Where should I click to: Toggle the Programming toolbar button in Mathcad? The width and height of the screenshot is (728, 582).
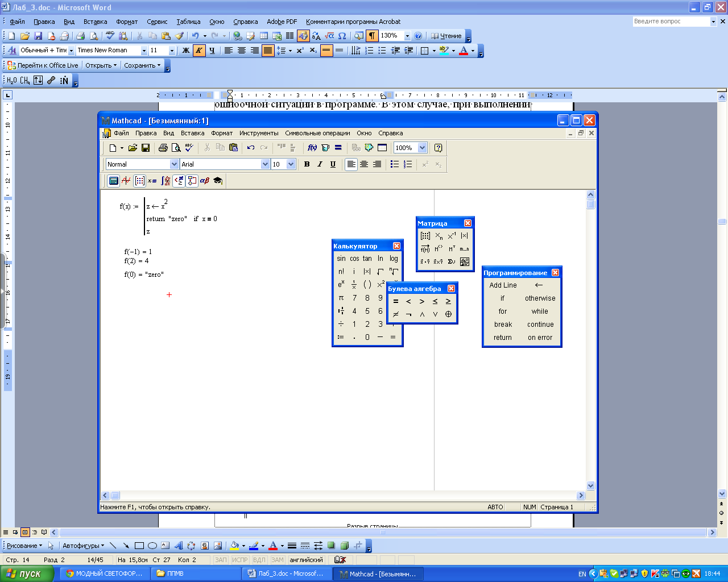click(x=192, y=181)
